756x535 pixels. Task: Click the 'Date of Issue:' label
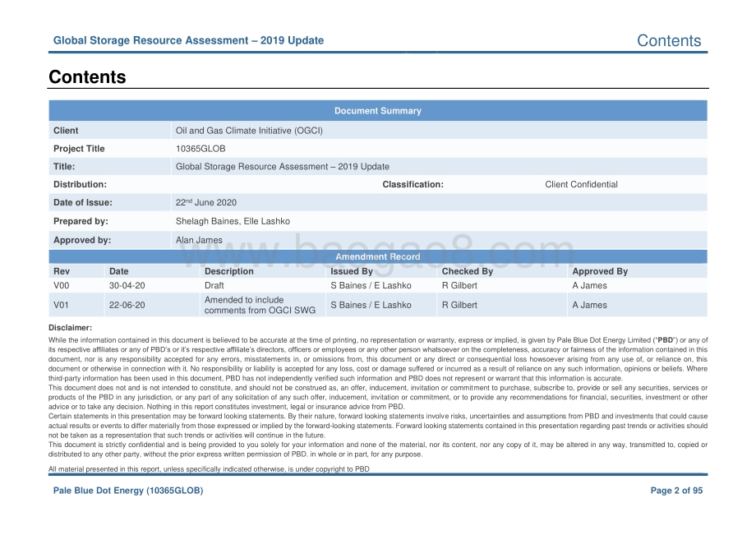[x=82, y=202]
